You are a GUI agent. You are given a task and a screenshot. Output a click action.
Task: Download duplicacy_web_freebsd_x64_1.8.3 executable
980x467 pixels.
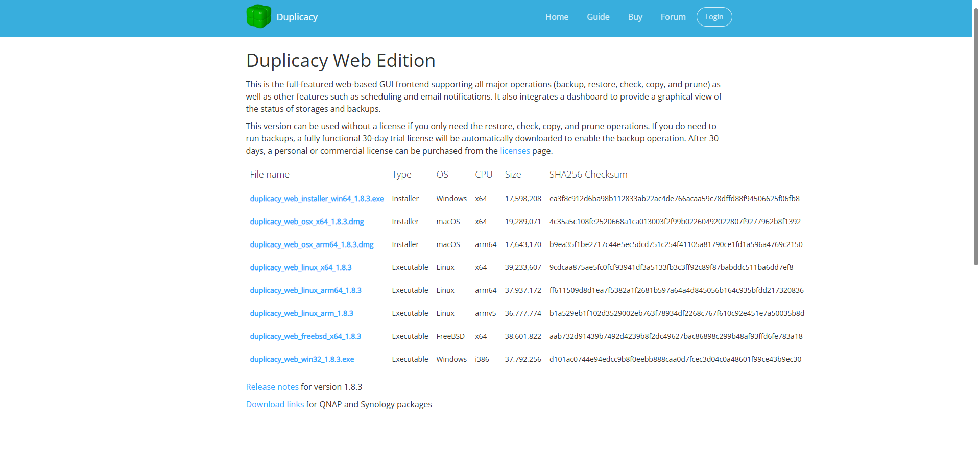click(305, 336)
